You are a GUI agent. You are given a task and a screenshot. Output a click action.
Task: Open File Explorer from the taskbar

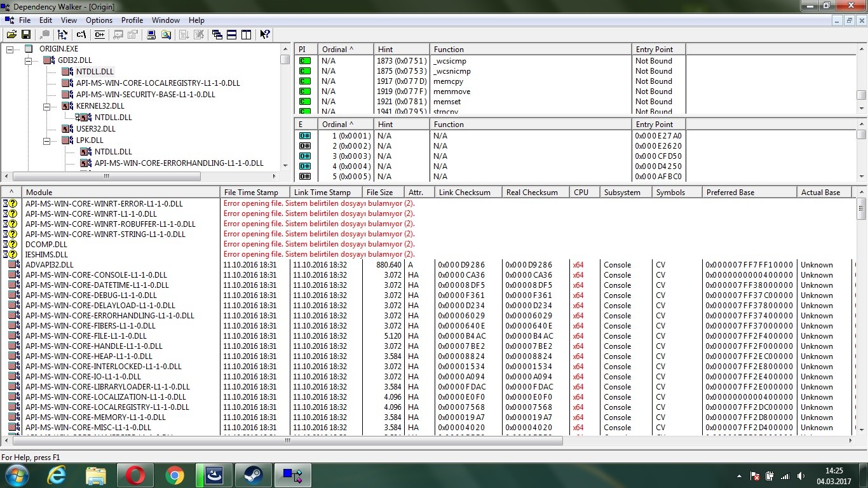pyautogui.click(x=96, y=475)
